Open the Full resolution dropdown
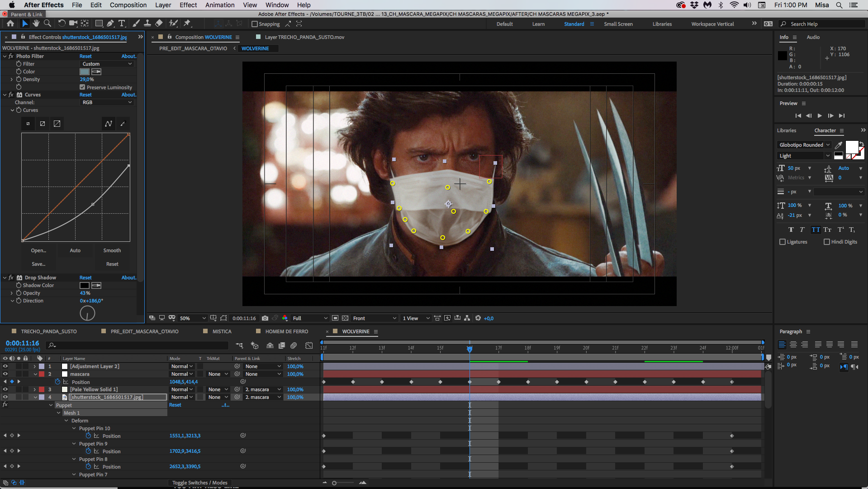This screenshot has height=489, width=868. [310, 318]
